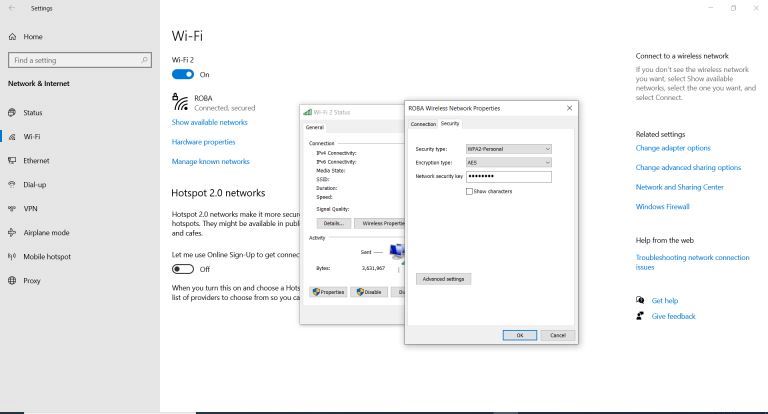Image resolution: width=768 pixels, height=414 pixels.
Task: Open the Security type dropdown
Action: click(509, 149)
